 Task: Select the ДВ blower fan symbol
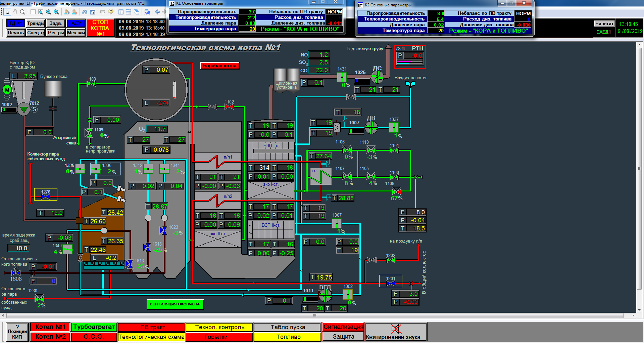371,127
